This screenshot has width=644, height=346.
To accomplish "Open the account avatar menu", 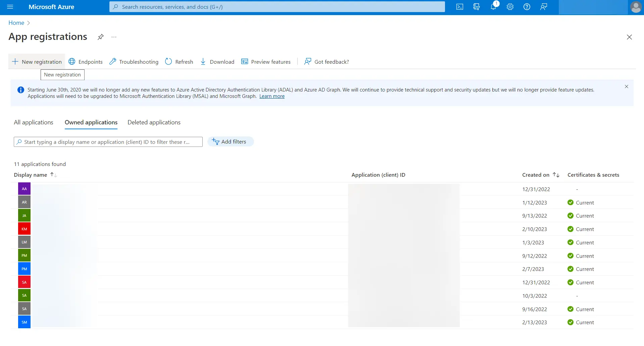I will 636,7.
